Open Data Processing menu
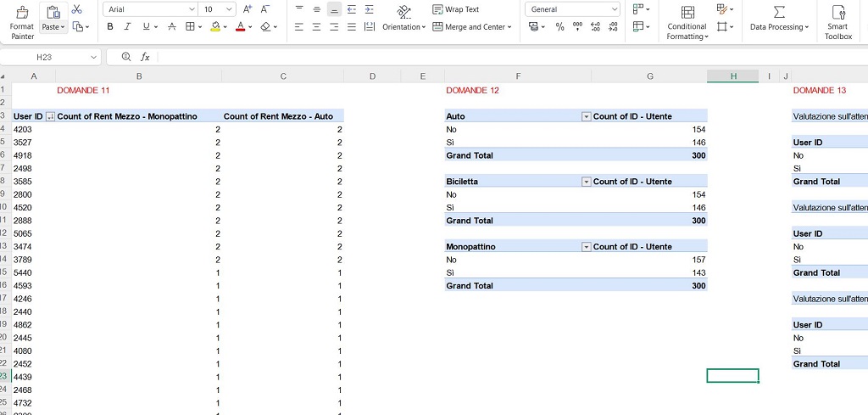 [779, 19]
